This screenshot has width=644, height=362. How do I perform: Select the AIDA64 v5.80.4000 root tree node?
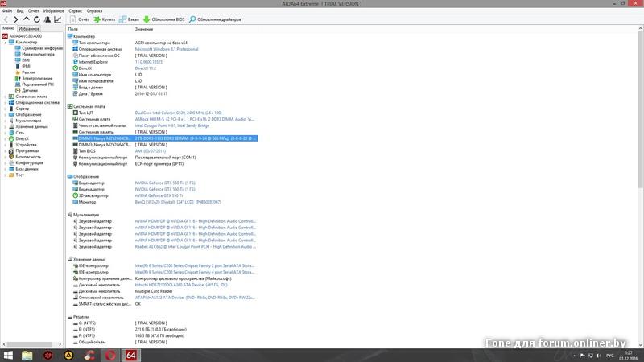(22, 36)
